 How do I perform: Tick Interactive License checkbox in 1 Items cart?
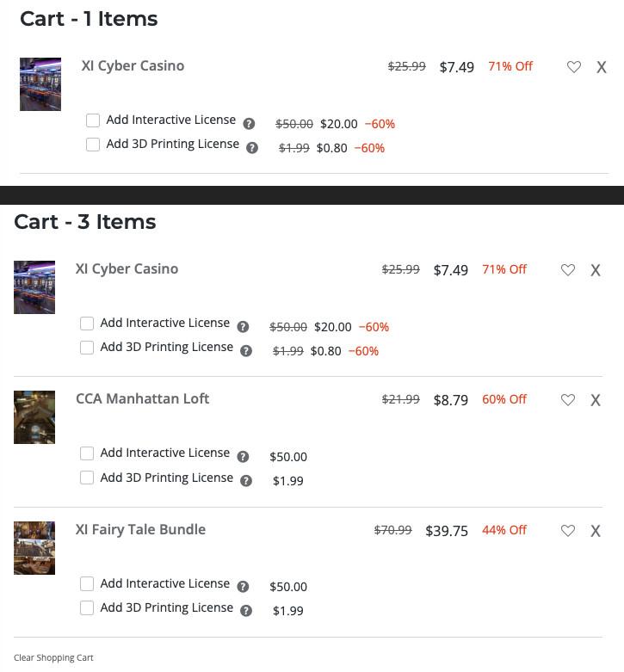(93, 120)
